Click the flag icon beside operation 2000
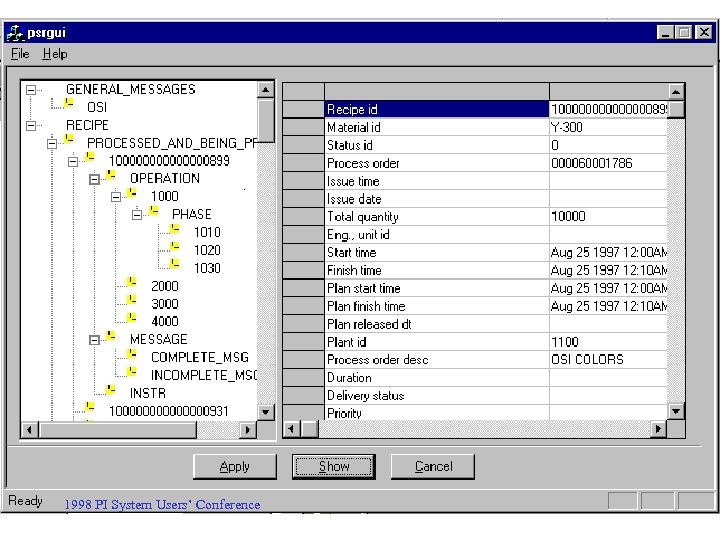Screen dimensions: 720x540 132,281
